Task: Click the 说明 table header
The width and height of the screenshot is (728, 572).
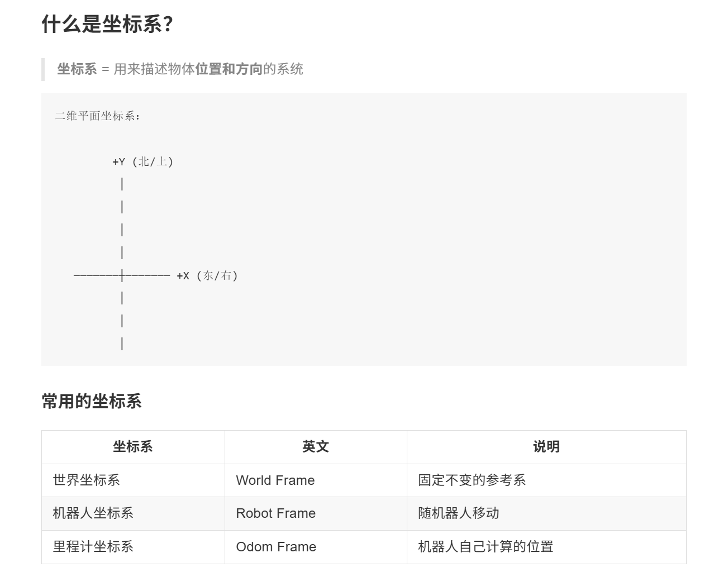Action: (546, 447)
